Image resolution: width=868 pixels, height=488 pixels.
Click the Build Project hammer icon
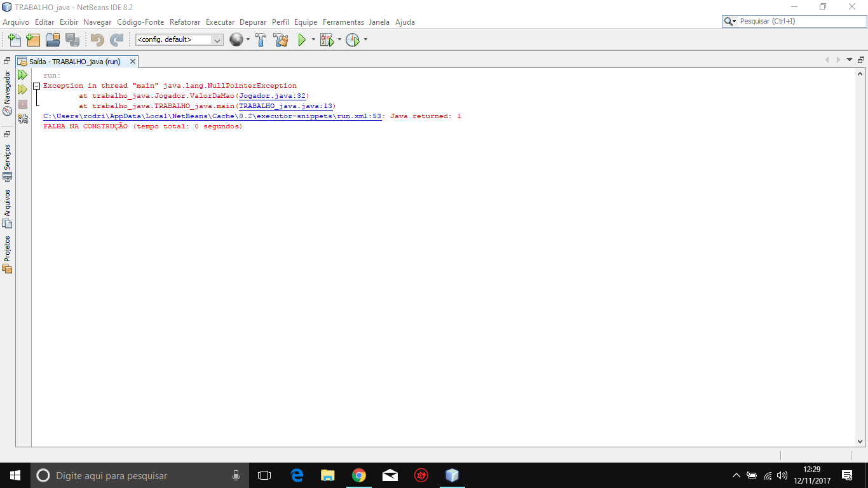click(x=261, y=40)
